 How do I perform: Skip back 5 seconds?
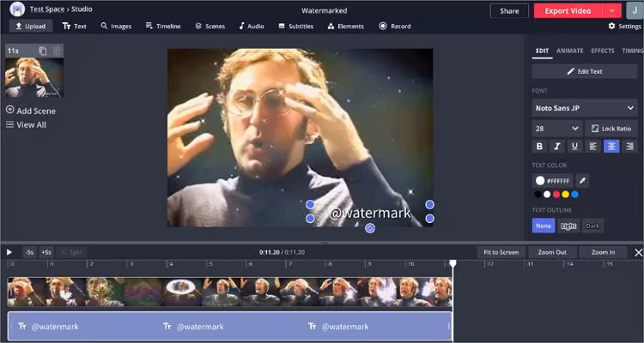click(29, 252)
